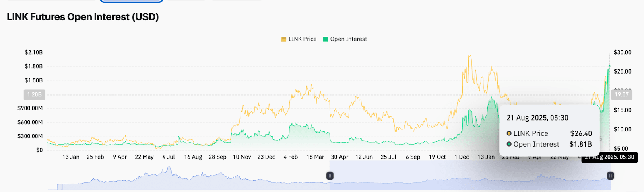The image size is (644, 192).
Task: Click the right range slider pause handle
Action: click(611, 176)
